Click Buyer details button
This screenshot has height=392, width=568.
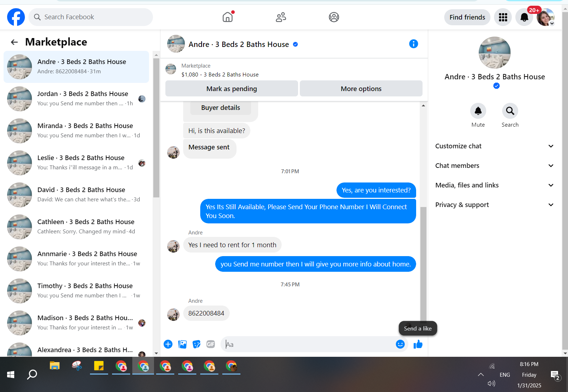[221, 108]
